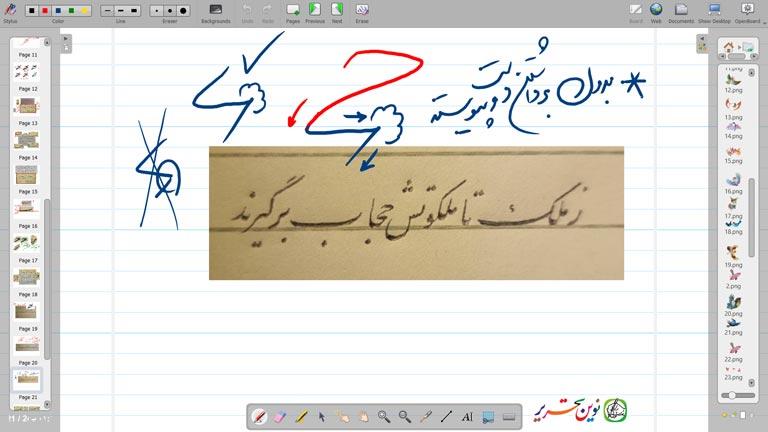Image resolution: width=768 pixels, height=432 pixels.
Task: Select the Eraser tool in the bottom palette
Action: [280, 416]
